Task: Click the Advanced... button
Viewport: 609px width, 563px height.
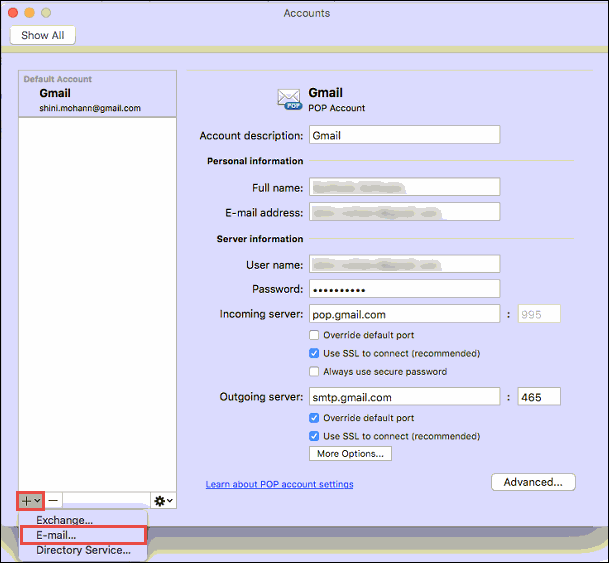Action: pyautogui.click(x=533, y=482)
